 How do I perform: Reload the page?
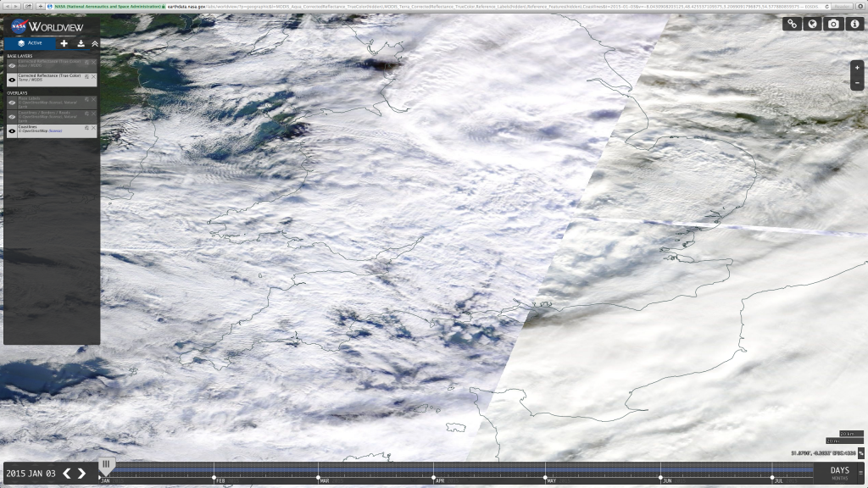[826, 7]
